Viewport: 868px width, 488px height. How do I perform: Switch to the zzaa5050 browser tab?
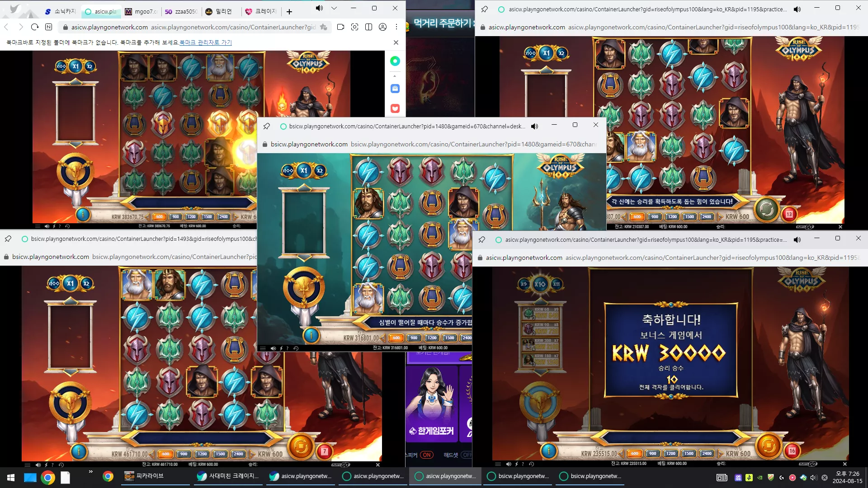click(181, 11)
